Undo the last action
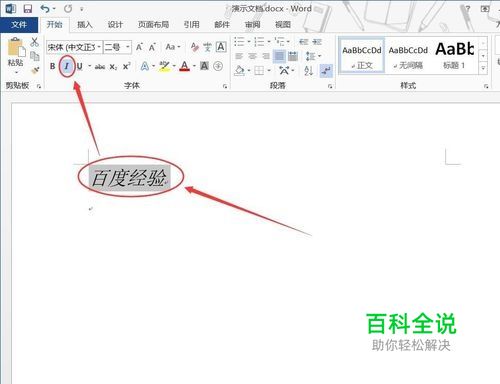Viewport: 500px width, 384px height. [x=45, y=8]
